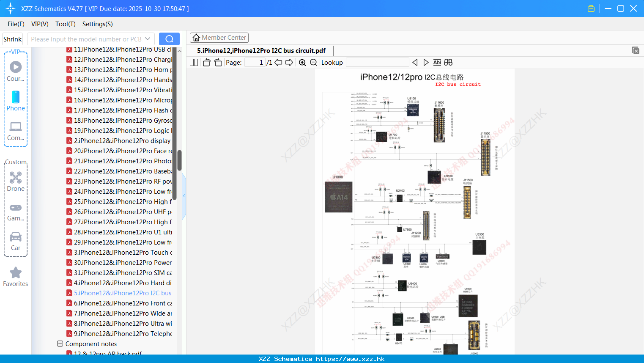This screenshot has height=363, width=644.
Task: Open 22.iPhone12&iPhone12Pro Baseband file
Action: pos(119,171)
